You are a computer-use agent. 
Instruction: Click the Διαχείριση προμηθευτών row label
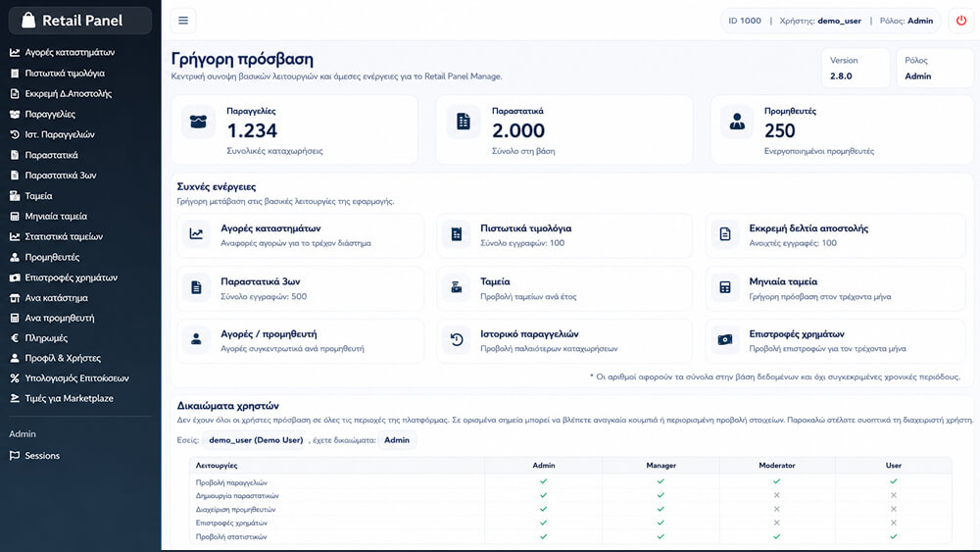235,510
